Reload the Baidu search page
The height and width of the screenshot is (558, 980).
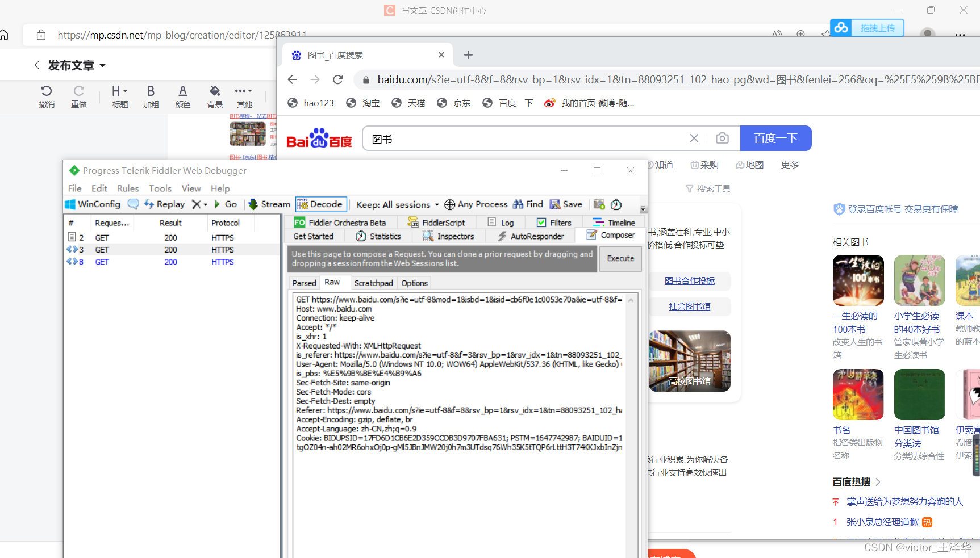click(338, 79)
